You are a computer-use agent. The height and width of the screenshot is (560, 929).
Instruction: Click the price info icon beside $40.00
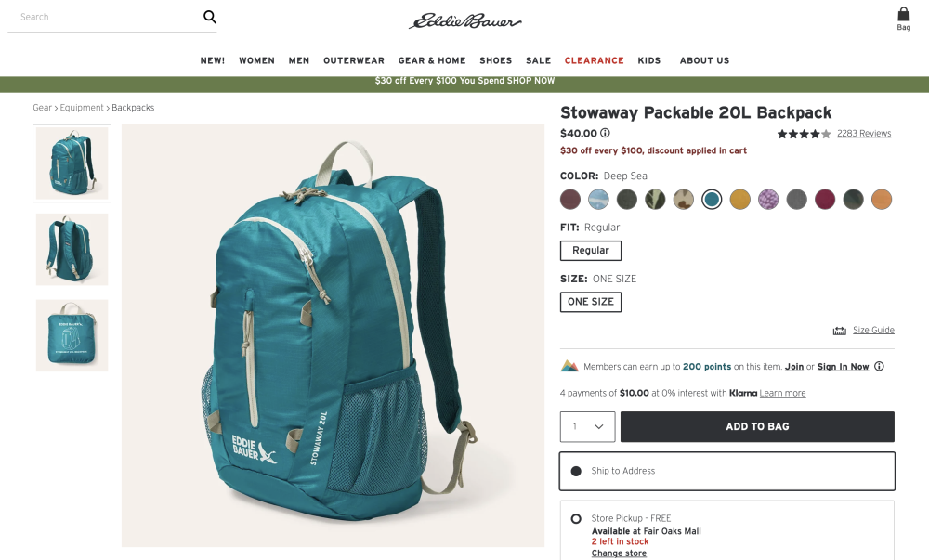[x=605, y=133]
